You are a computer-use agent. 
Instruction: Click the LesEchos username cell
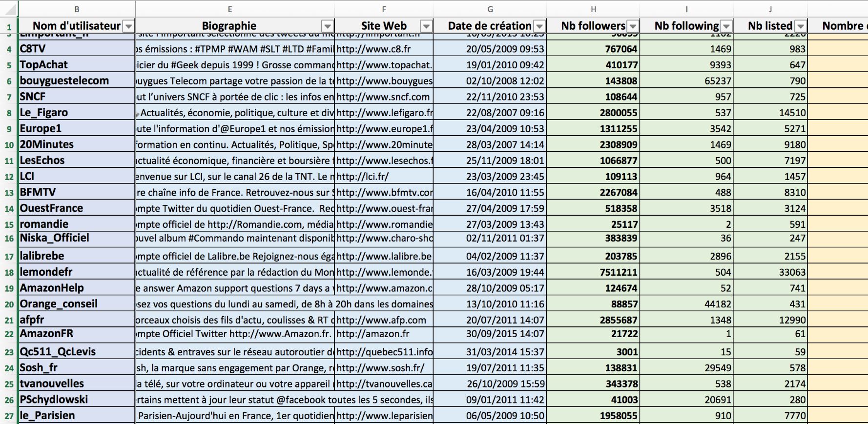77,161
